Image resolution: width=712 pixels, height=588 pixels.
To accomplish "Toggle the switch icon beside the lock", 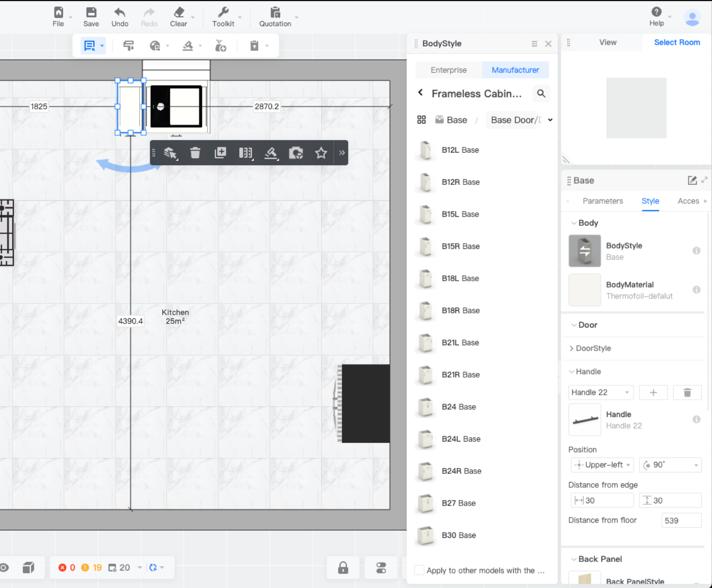I will 381,568.
